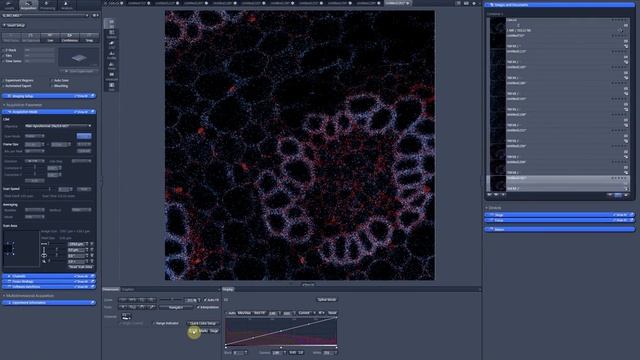Adjust the Zoom slider in Dimensions
Viewport: 640px width, 360px height.
pyautogui.click(x=171, y=300)
